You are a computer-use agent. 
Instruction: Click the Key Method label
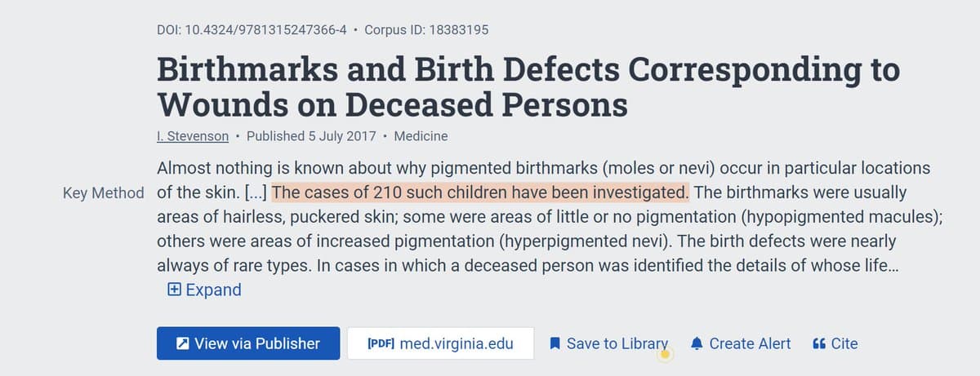coord(104,193)
